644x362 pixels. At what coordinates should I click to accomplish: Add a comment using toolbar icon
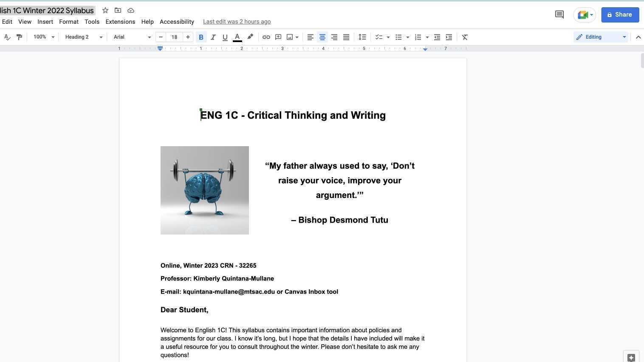pyautogui.click(x=278, y=37)
